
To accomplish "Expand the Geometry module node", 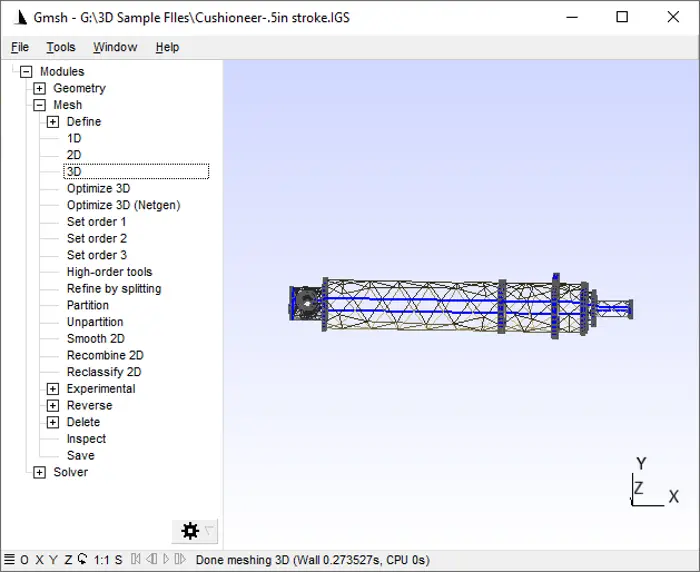I will click(x=39, y=88).
